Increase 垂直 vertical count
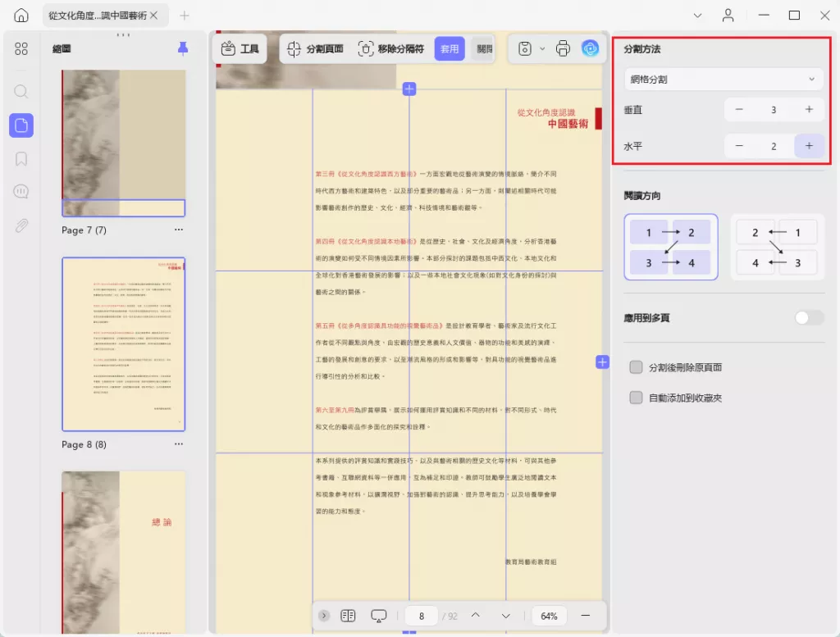 809,110
